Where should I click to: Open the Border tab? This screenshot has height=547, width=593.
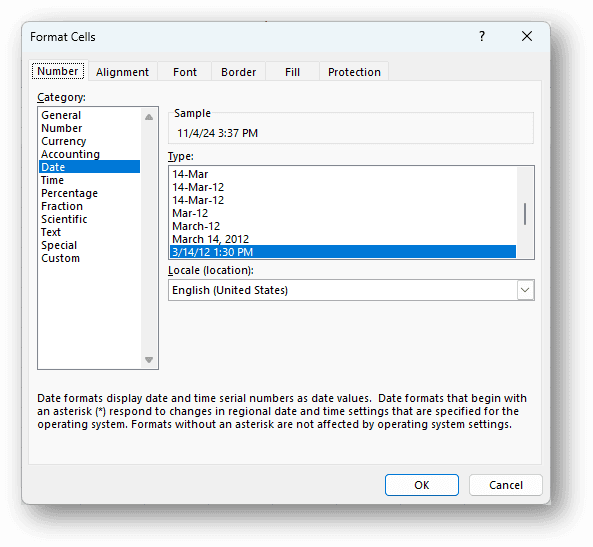238,72
